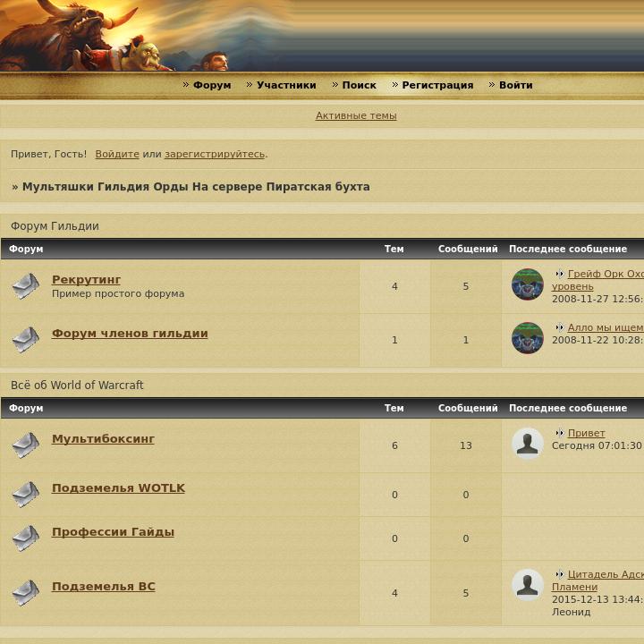Click the Всё об World of Warcraft heading
Viewport: 644px width, 644px height.
pyautogui.click(x=77, y=385)
